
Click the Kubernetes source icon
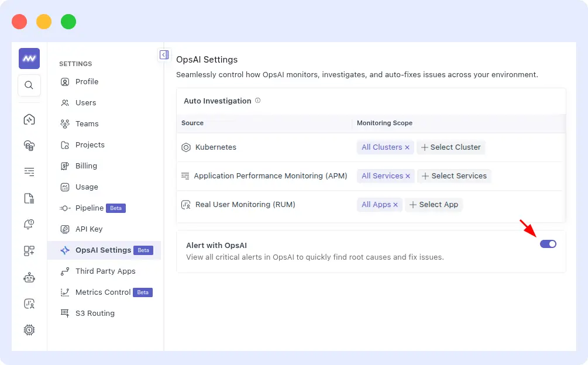coord(186,147)
